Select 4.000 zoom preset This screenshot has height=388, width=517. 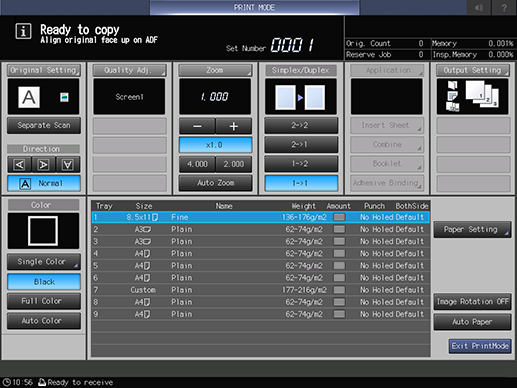click(197, 164)
